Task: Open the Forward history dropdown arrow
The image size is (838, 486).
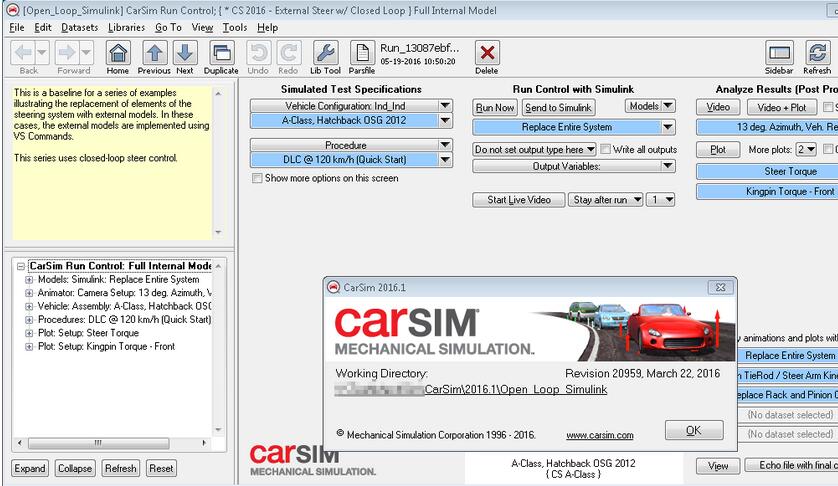Action: (86, 52)
